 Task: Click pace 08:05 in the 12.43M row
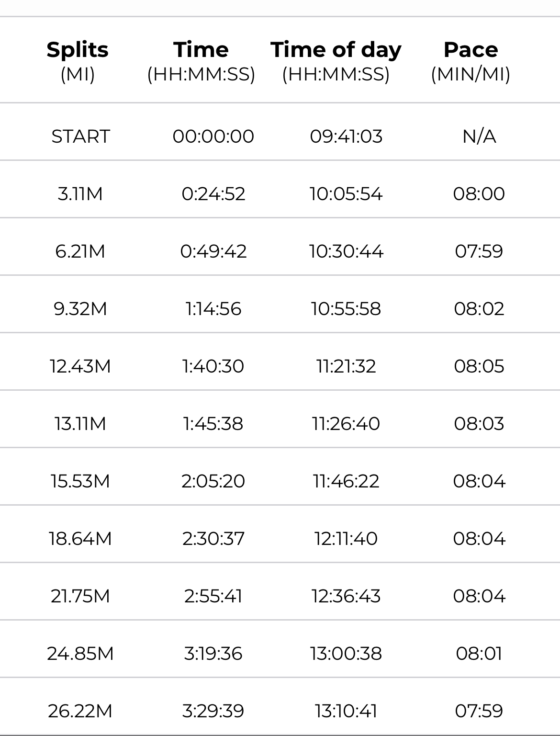click(x=479, y=366)
